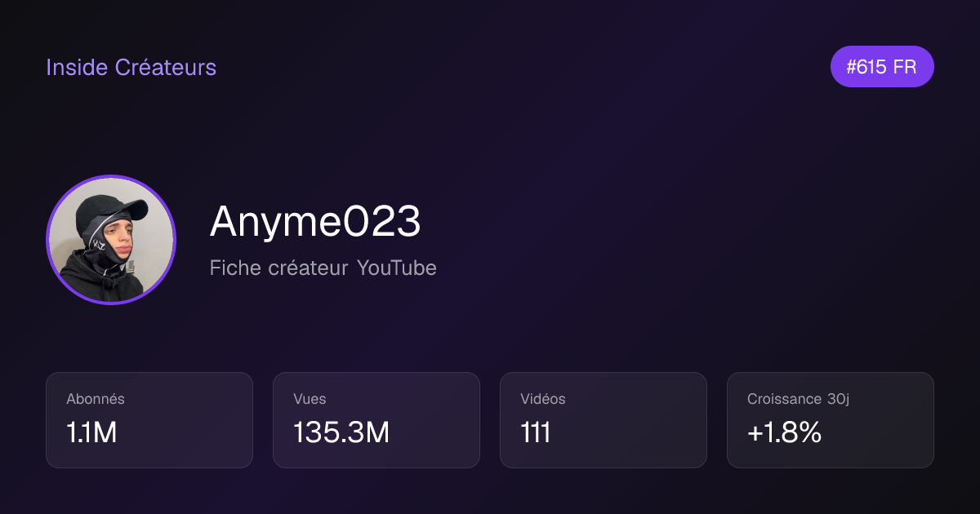Open the Vidéos stat card
This screenshot has width=980, height=514.
click(x=604, y=420)
